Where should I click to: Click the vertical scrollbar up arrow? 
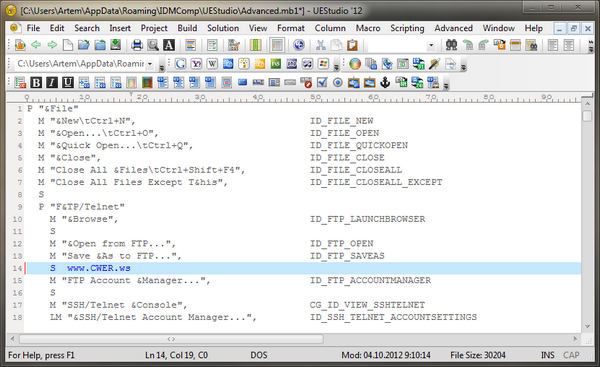(x=587, y=104)
